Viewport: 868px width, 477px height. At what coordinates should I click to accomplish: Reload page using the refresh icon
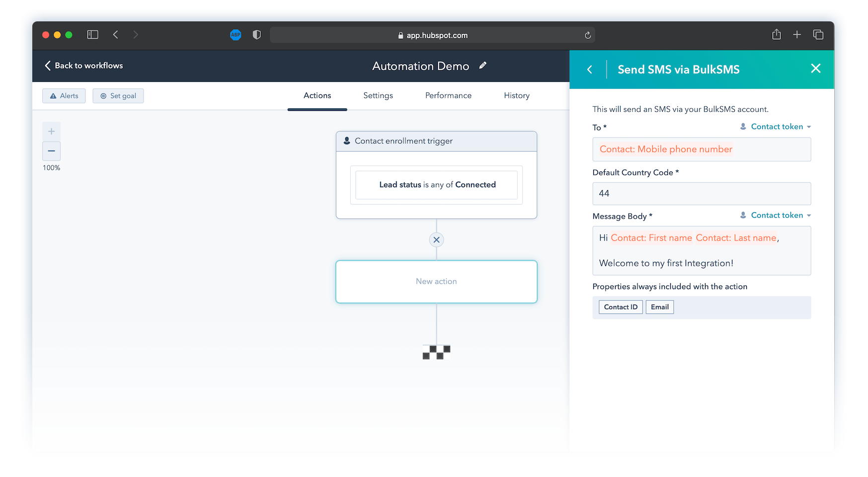pos(588,35)
